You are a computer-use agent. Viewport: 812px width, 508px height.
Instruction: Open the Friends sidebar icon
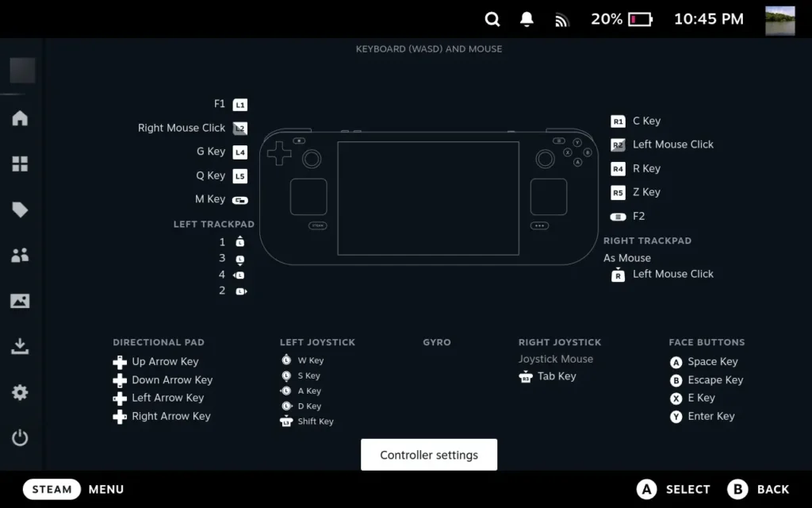[x=20, y=255]
